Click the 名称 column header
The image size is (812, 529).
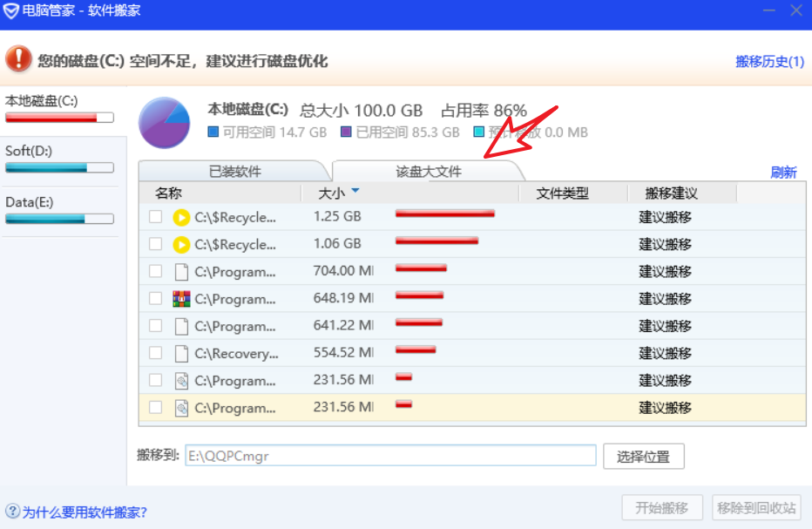click(168, 193)
